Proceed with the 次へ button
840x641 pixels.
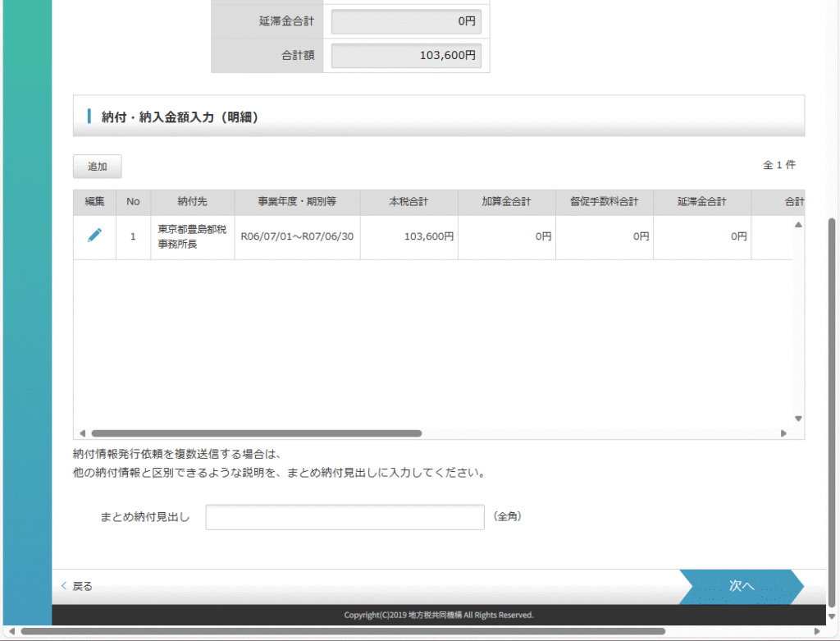pos(741,586)
